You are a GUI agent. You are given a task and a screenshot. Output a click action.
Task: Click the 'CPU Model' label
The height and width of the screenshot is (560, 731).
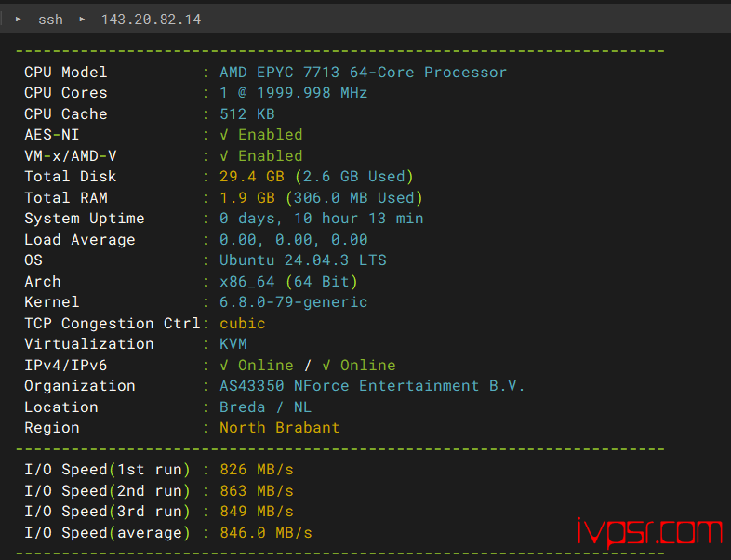(66, 73)
